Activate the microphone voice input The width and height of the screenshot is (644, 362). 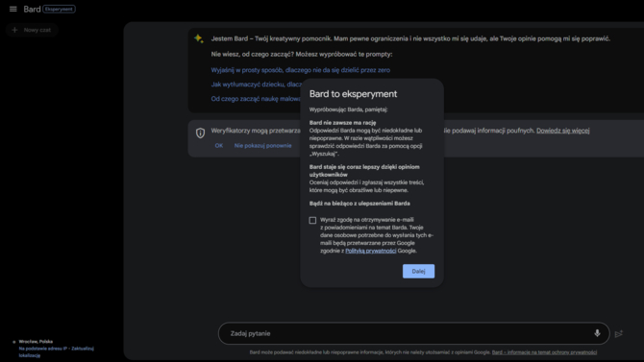pyautogui.click(x=597, y=333)
